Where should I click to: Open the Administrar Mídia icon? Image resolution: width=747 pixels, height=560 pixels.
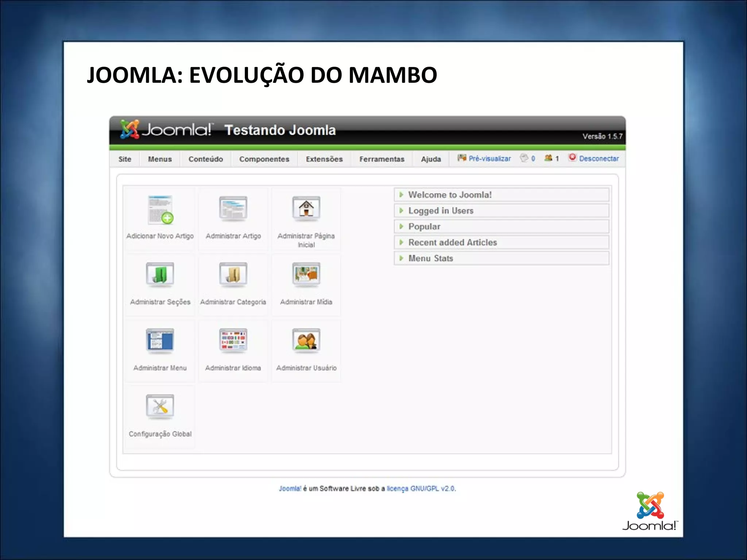(x=306, y=274)
